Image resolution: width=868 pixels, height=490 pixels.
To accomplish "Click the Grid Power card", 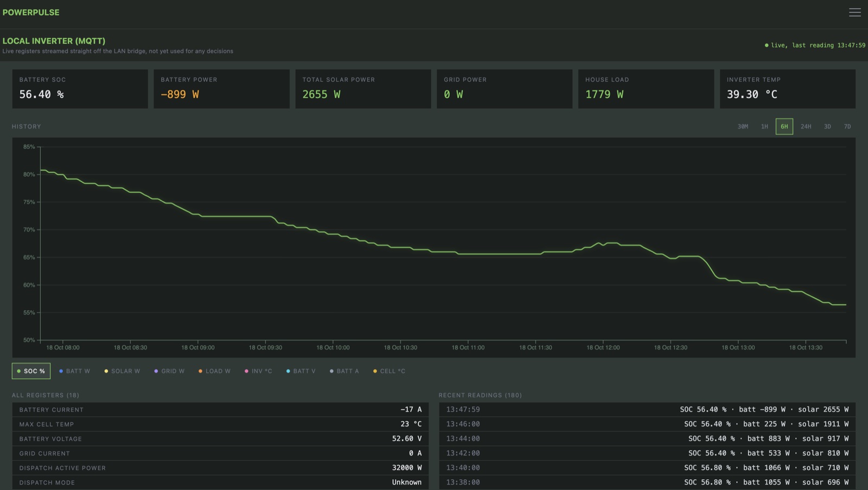I will [505, 89].
